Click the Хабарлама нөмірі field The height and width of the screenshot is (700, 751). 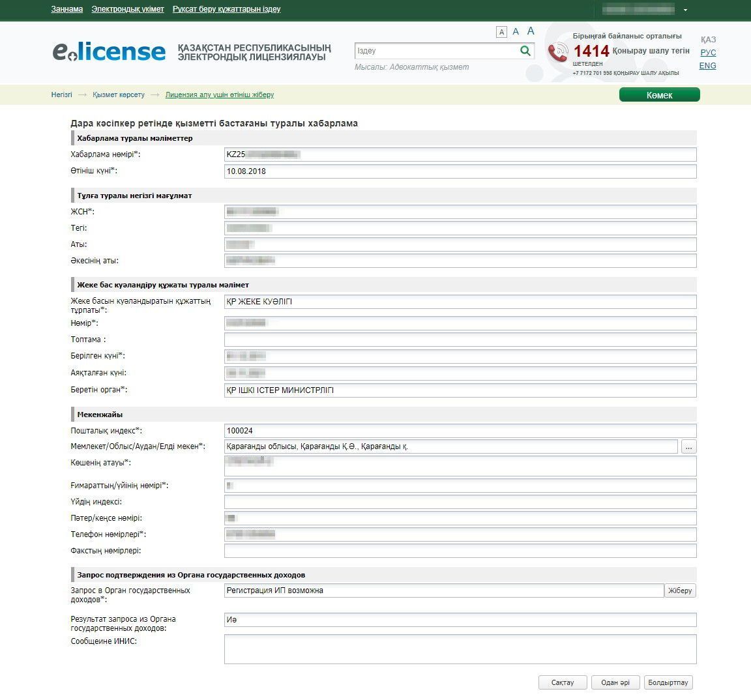(x=460, y=154)
